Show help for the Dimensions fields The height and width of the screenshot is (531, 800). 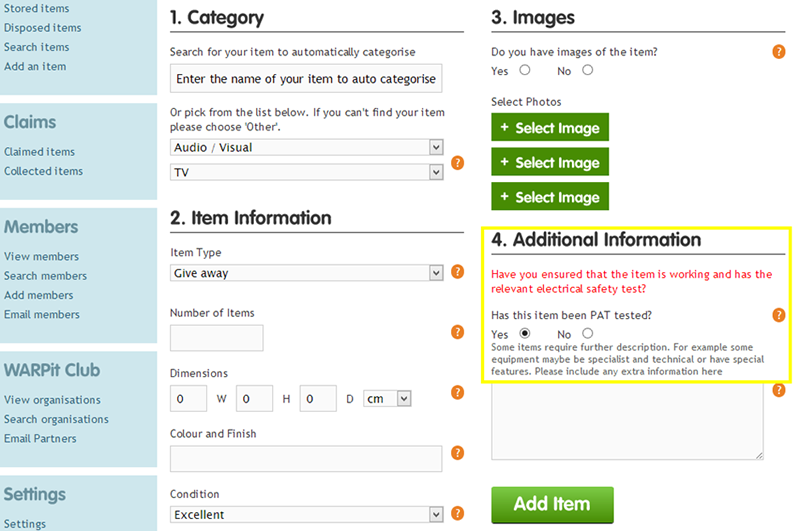[x=458, y=392]
